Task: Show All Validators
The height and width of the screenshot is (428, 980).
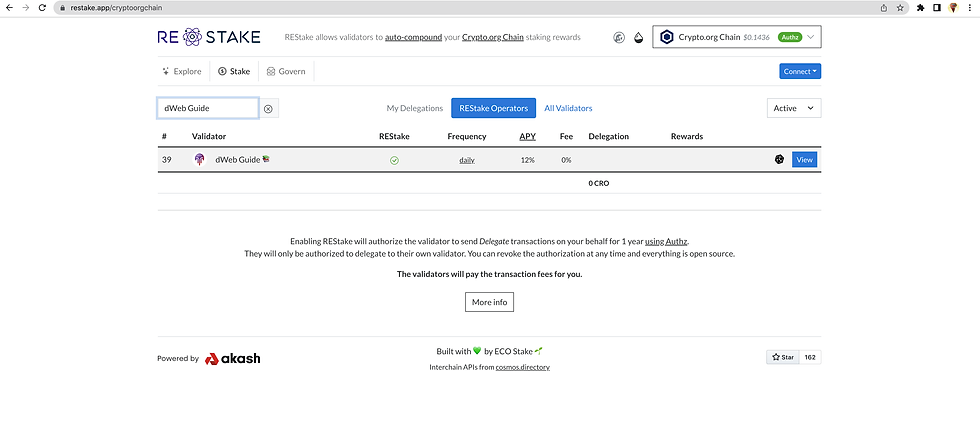Action: coord(568,108)
